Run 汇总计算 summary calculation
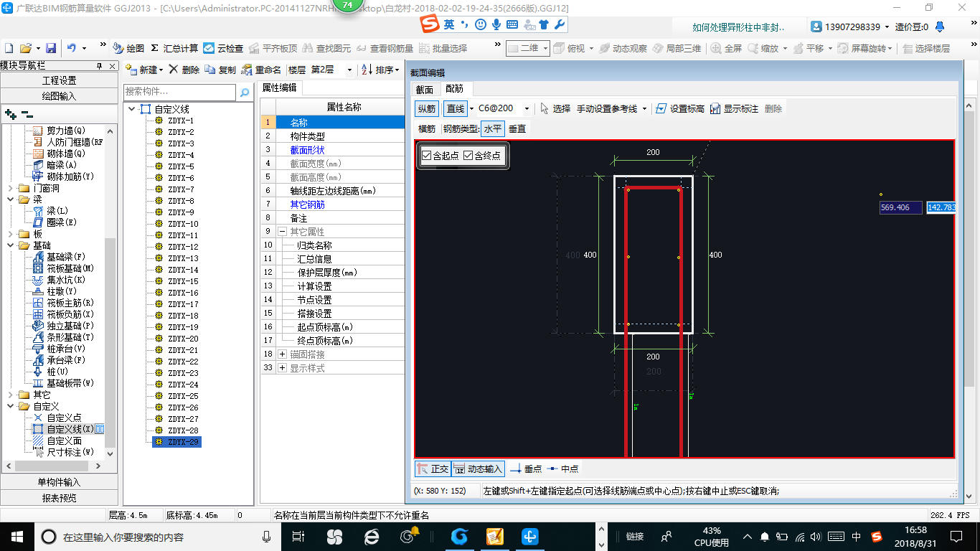The height and width of the screenshot is (551, 980). 174,48
